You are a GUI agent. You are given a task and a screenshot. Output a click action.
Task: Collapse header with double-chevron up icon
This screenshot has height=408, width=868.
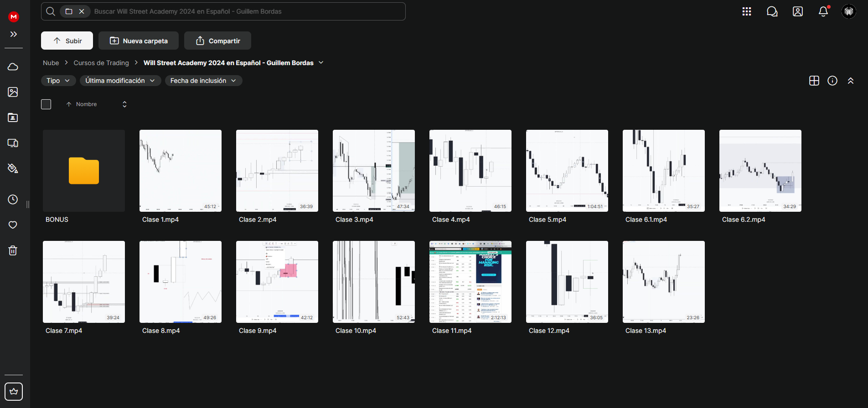click(x=851, y=81)
